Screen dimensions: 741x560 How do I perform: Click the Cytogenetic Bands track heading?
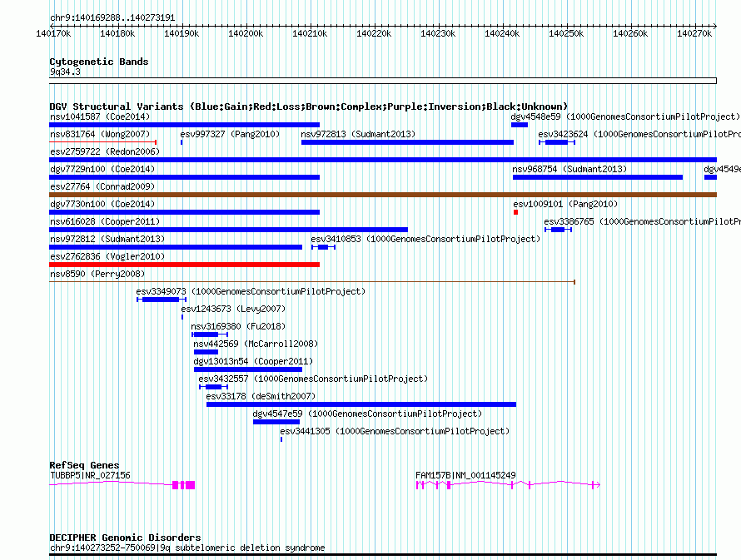[99, 62]
